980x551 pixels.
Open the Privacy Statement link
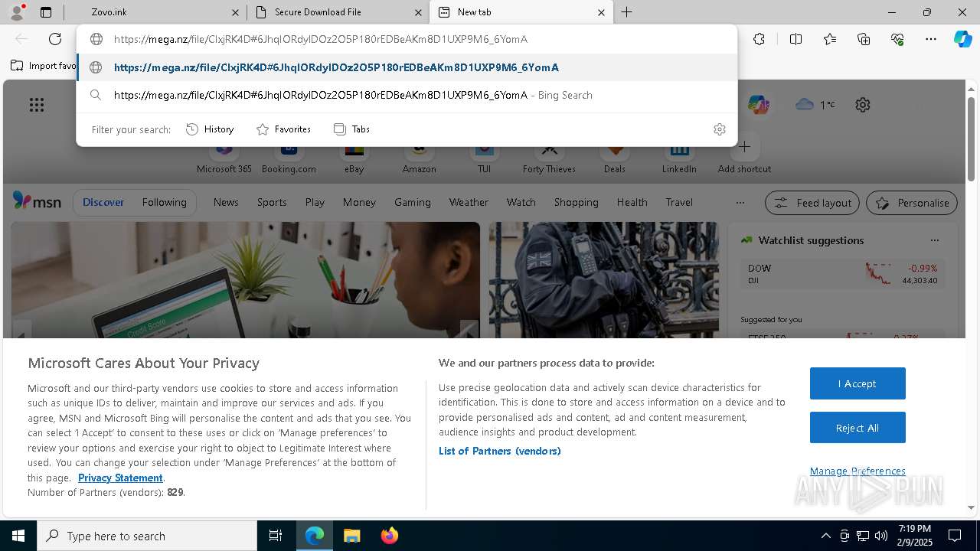tap(120, 478)
